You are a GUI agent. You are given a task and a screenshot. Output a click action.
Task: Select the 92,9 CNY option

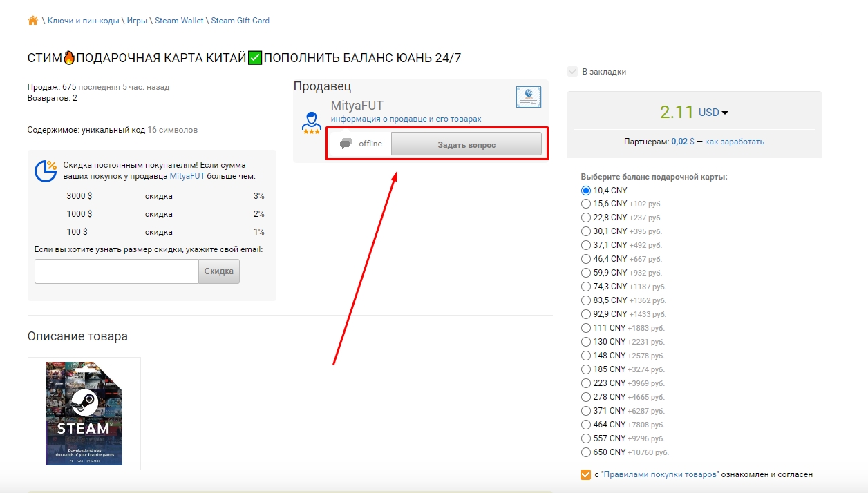pyautogui.click(x=586, y=314)
